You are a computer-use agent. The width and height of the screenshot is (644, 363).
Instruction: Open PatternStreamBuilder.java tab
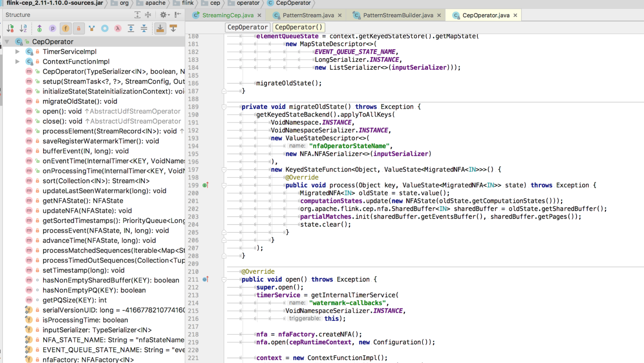398,15
